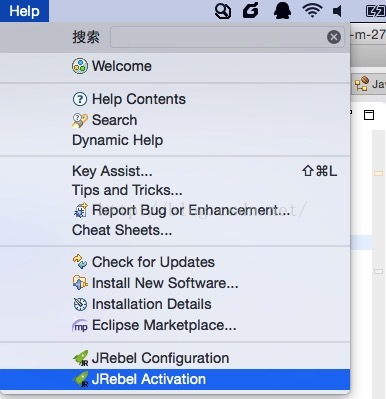Click the Java perspective icon behind menu
The width and height of the screenshot is (386, 399).
[361, 84]
